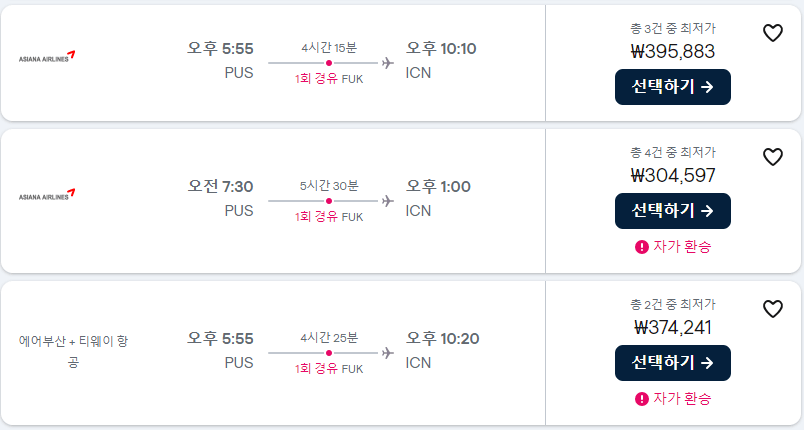This screenshot has width=804, height=430.
Task: Click the airplane icon on the 4시간 25분 route
Action: coord(388,353)
